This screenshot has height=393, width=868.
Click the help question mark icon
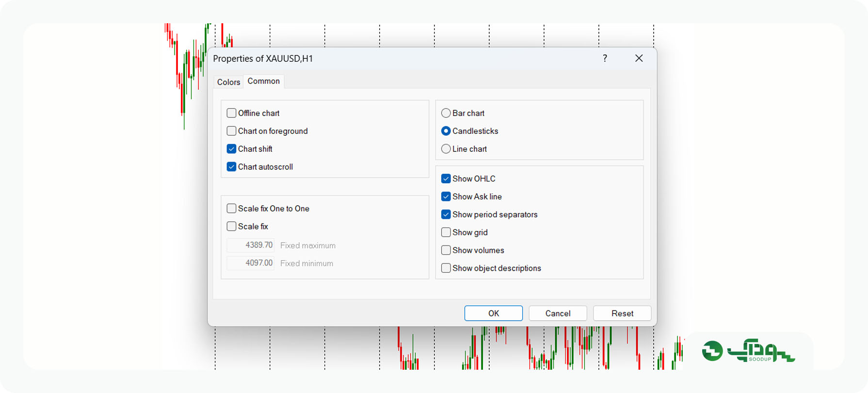click(x=605, y=58)
